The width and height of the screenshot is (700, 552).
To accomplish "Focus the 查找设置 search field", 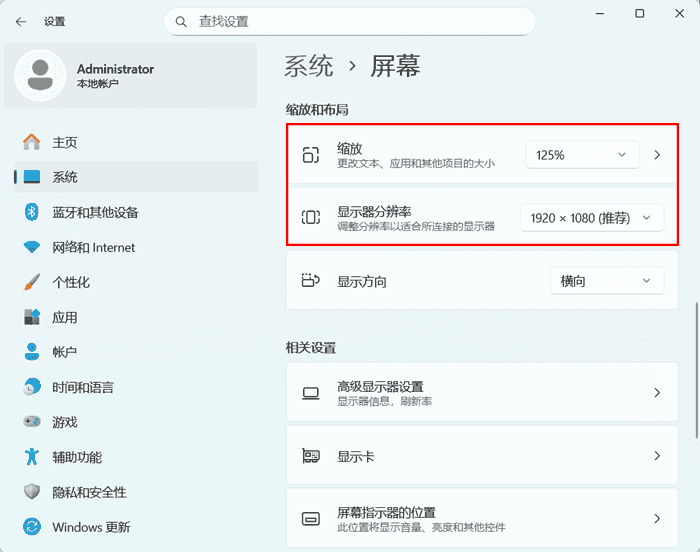I will [x=350, y=21].
